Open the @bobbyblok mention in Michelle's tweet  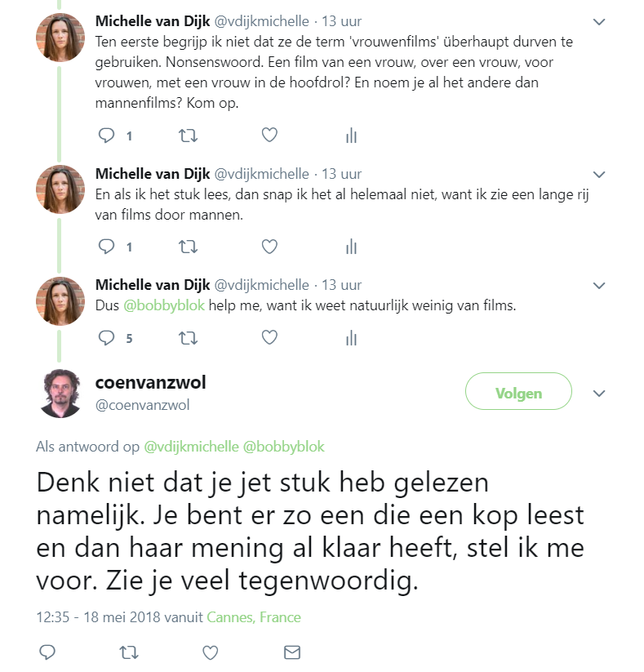pos(164,306)
